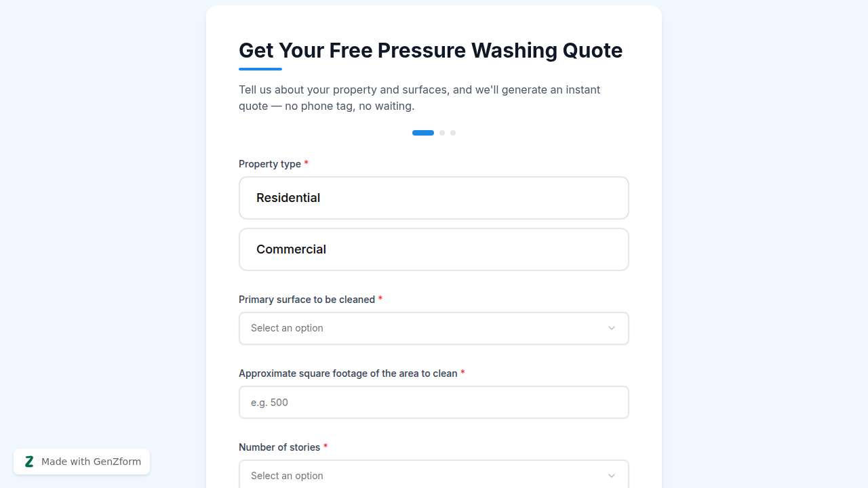Click the Primary surface to be cleaned label
868x488 pixels.
307,300
